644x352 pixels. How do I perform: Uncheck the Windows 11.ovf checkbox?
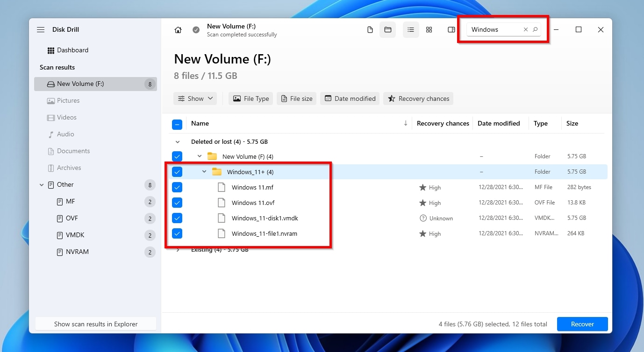point(177,203)
